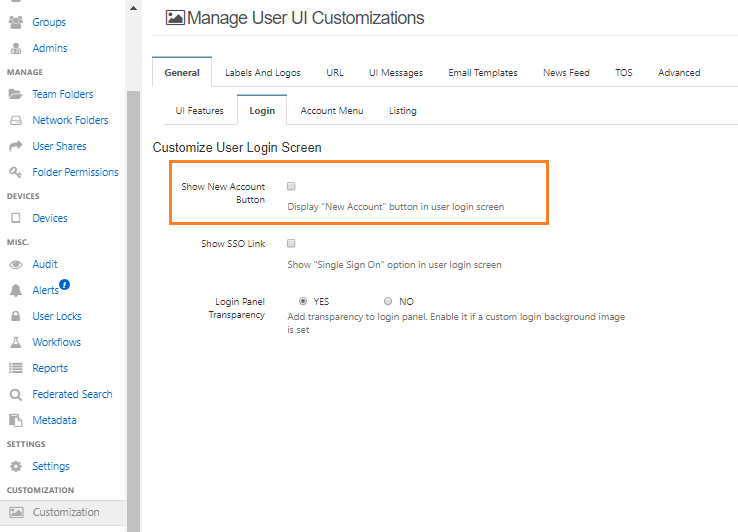Screen dimensions: 738x532
Task: Open the UI Features sub-tab
Action: tap(200, 110)
